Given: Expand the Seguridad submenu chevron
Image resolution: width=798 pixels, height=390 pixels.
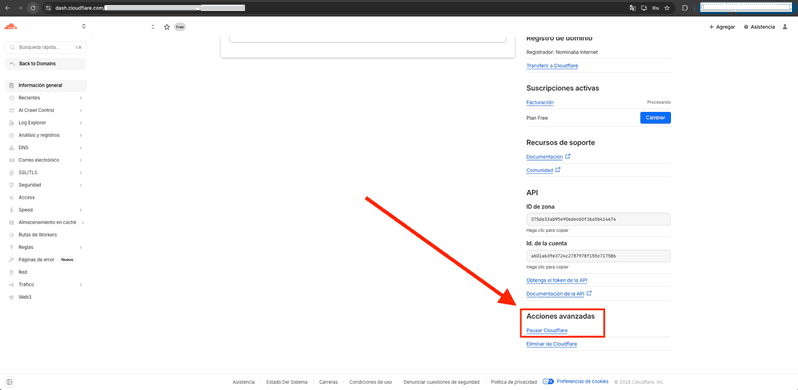Looking at the screenshot, I should click(81, 185).
